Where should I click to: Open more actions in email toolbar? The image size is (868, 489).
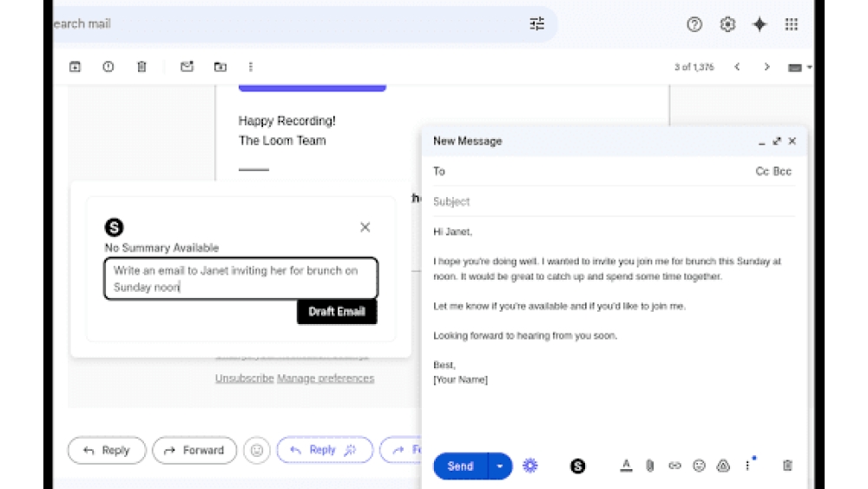[251, 67]
